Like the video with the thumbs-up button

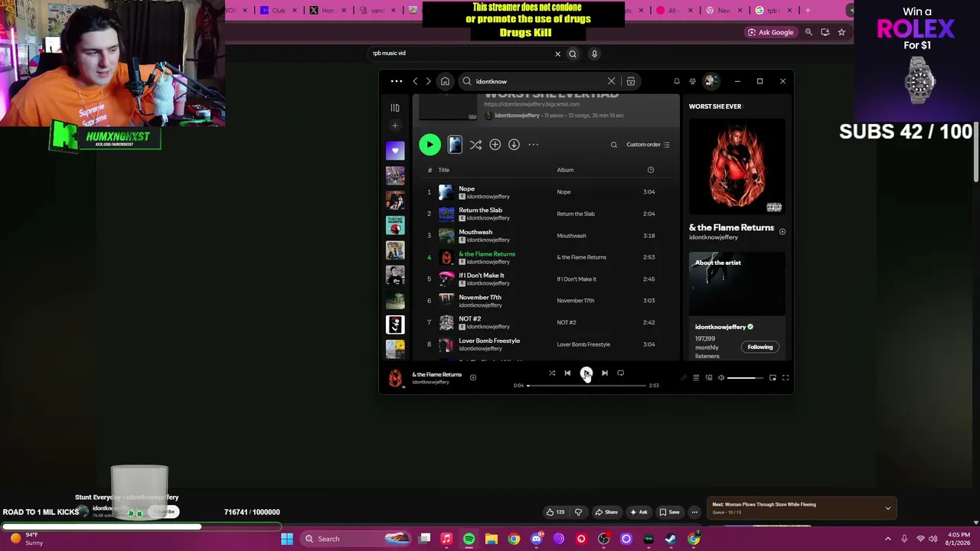coord(555,512)
